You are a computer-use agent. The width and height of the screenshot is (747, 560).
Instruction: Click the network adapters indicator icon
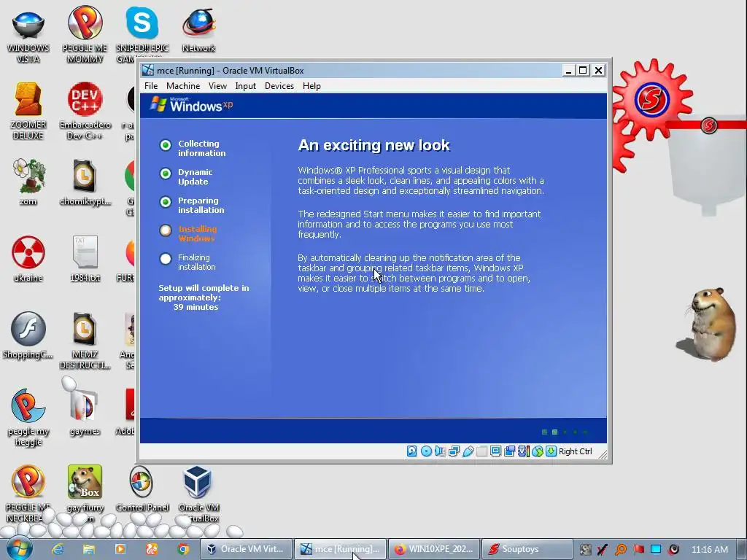[454, 451]
